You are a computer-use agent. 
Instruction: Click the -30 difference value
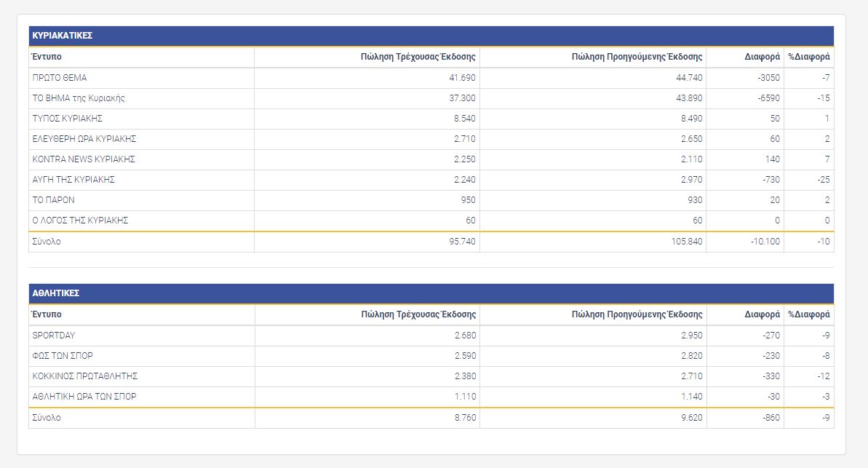pyautogui.click(x=774, y=397)
